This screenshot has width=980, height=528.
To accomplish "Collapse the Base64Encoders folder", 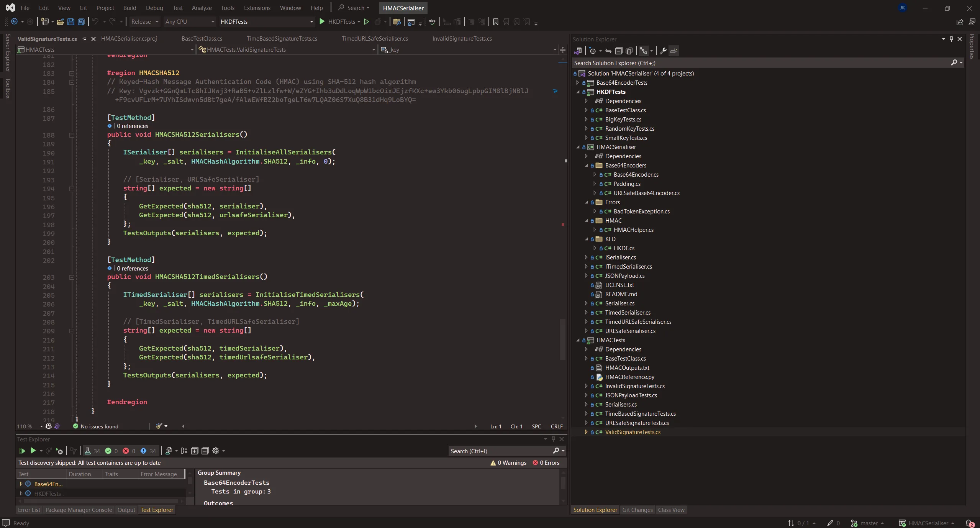I will click(x=587, y=166).
